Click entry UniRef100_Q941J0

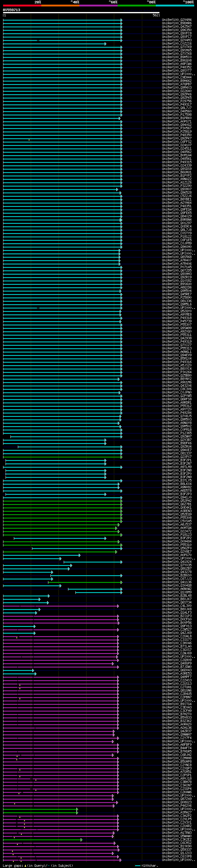[x=177, y=497]
